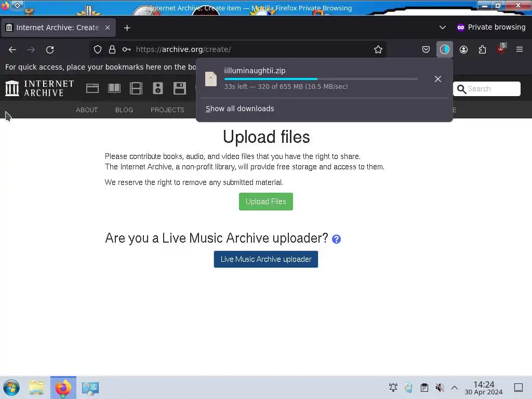Open the Firefox hamburger application menu
This screenshot has width=532, height=399.
[x=520, y=49]
